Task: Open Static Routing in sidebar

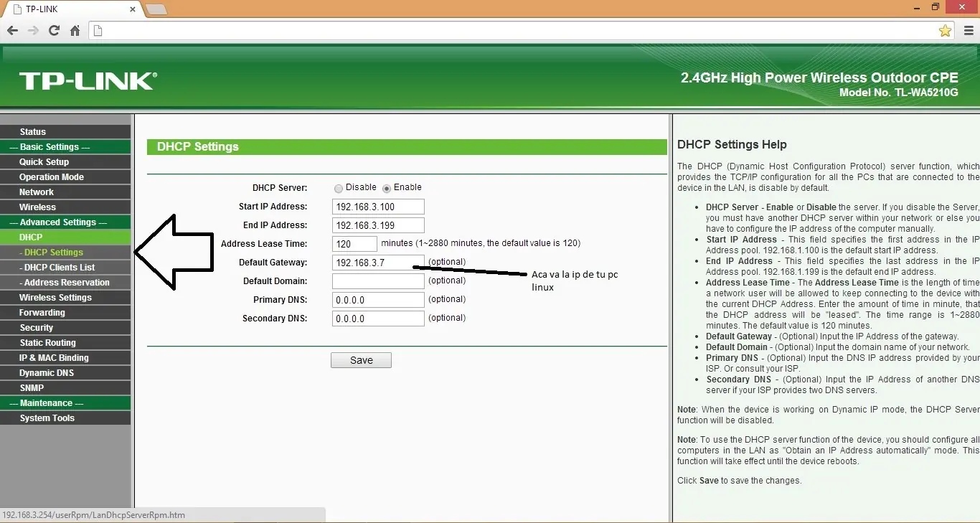Action: (x=65, y=343)
